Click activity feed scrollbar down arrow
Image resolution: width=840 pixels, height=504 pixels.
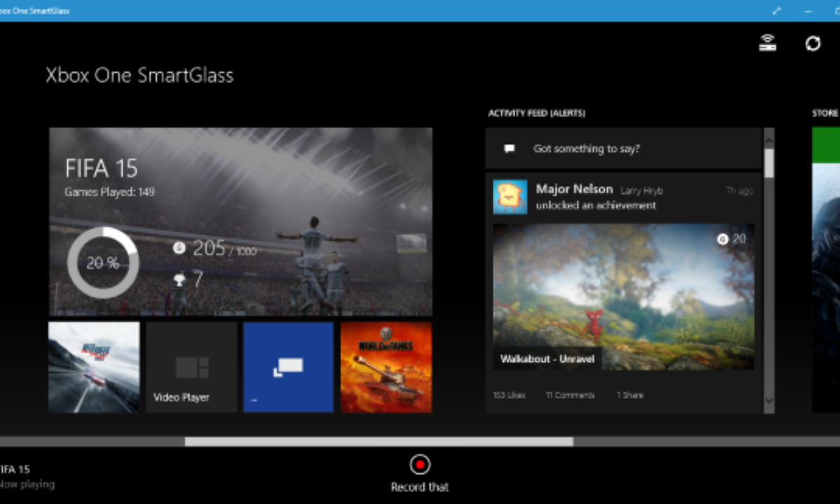pyautogui.click(x=769, y=401)
